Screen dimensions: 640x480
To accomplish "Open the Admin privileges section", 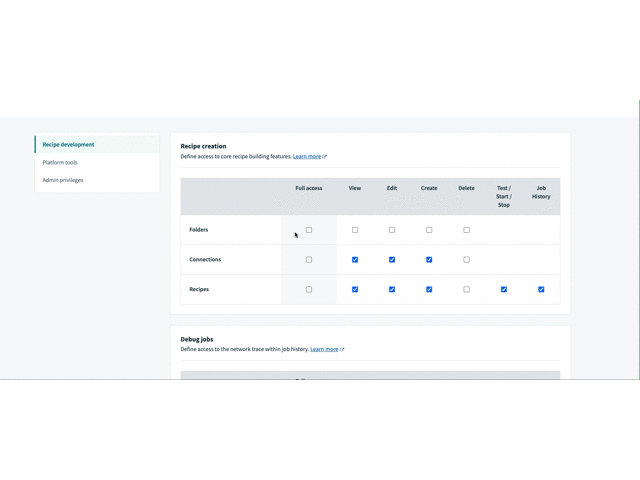I will click(63, 180).
